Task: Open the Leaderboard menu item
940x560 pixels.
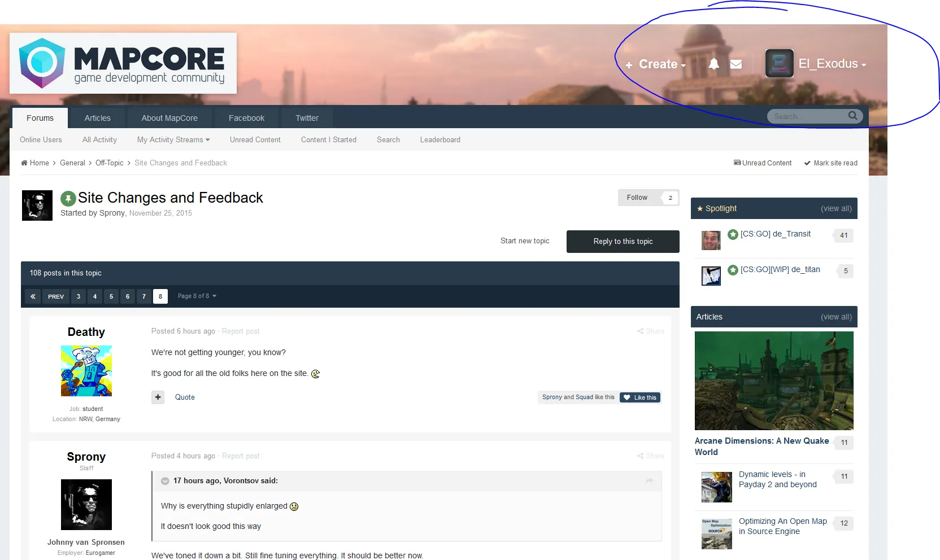Action: pyautogui.click(x=440, y=140)
